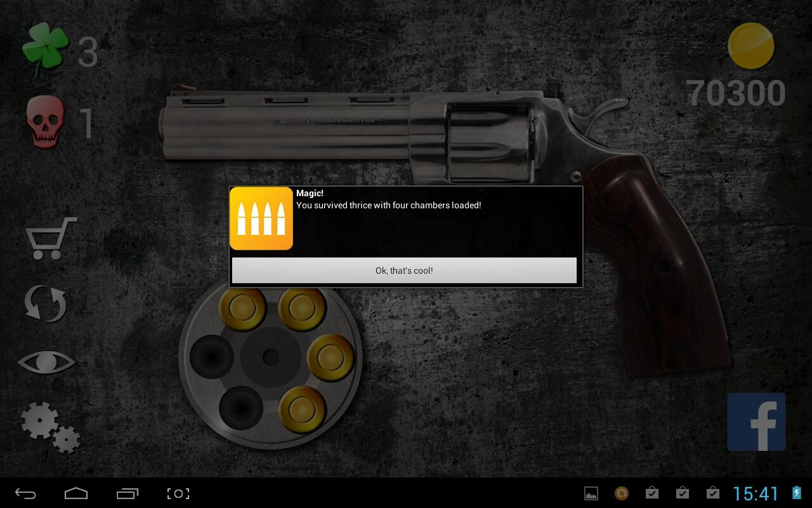The image size is (812, 508).
Task: Tap the four bullets achievement icon
Action: [261, 218]
